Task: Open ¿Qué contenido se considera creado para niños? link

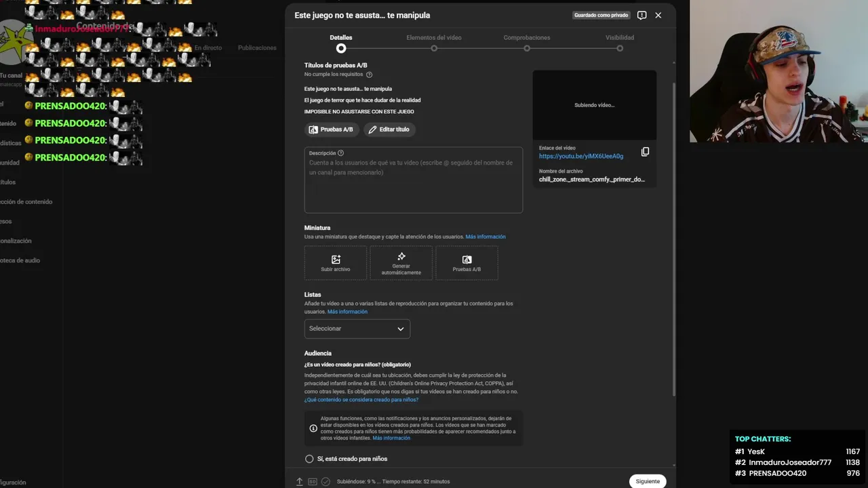Action: coord(361,400)
